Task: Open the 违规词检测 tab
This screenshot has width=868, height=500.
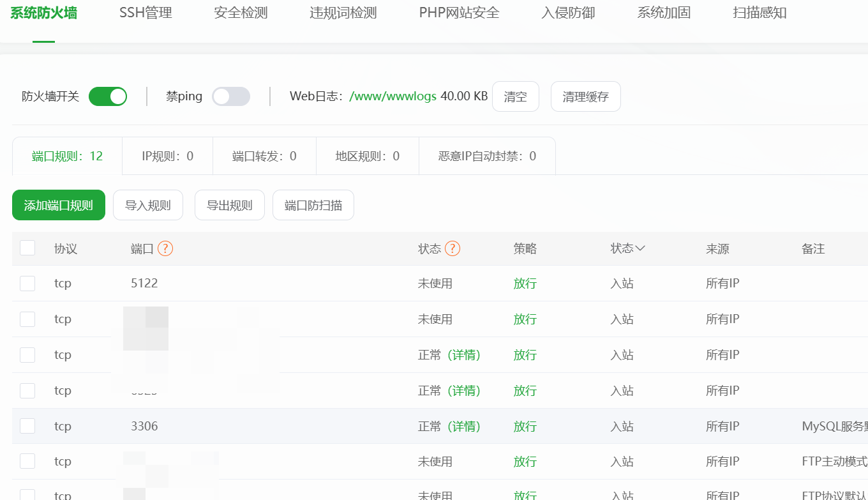Action: pos(343,13)
